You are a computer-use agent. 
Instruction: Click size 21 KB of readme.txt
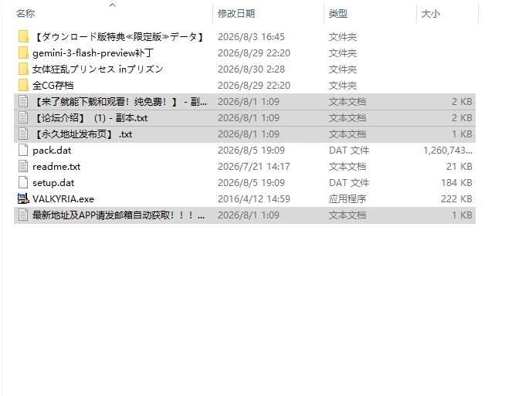click(x=459, y=166)
